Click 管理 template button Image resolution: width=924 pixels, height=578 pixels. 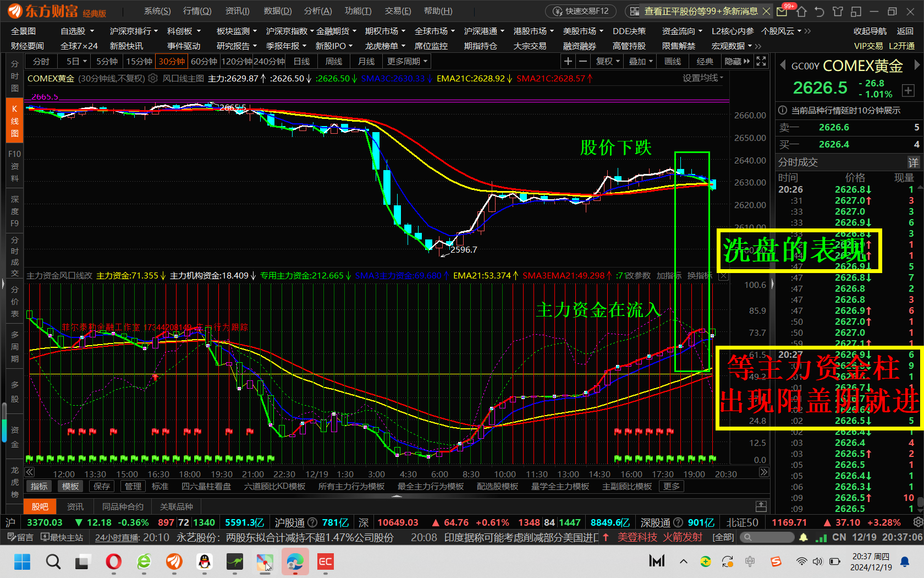[133, 487]
